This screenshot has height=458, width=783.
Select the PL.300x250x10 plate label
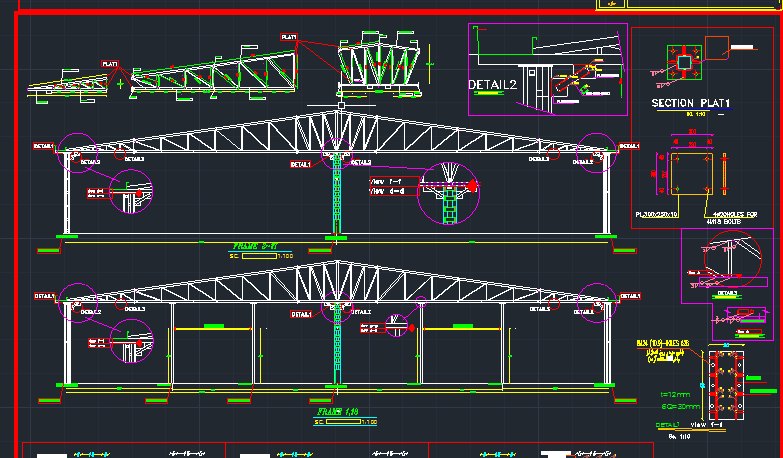tap(657, 215)
